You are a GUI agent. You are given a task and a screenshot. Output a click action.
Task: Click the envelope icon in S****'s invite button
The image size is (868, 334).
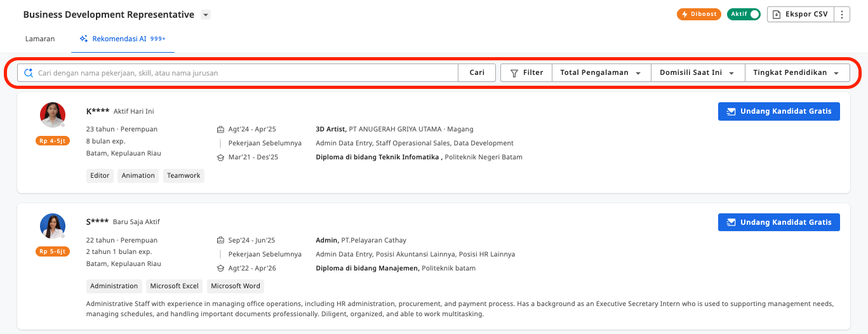coord(731,222)
